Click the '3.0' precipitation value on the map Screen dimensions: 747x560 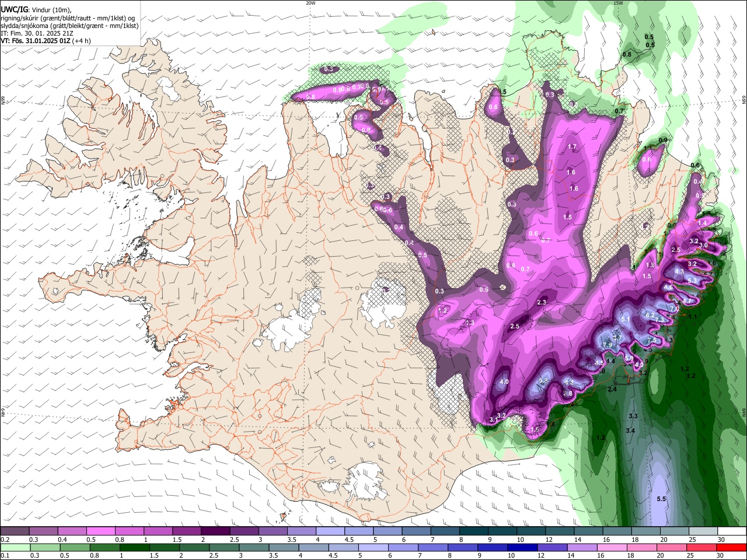tap(704, 246)
